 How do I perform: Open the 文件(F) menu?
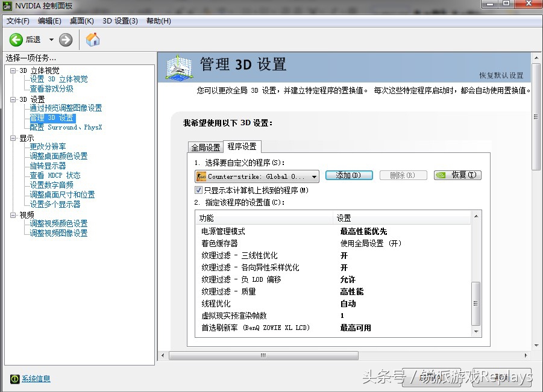tap(17, 20)
